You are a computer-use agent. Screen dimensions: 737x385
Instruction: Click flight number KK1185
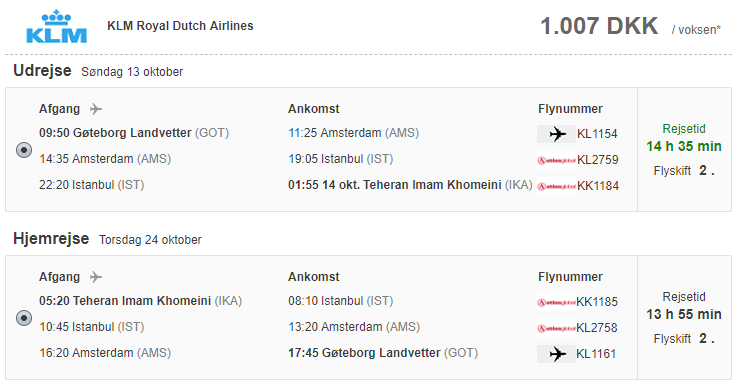click(x=597, y=302)
